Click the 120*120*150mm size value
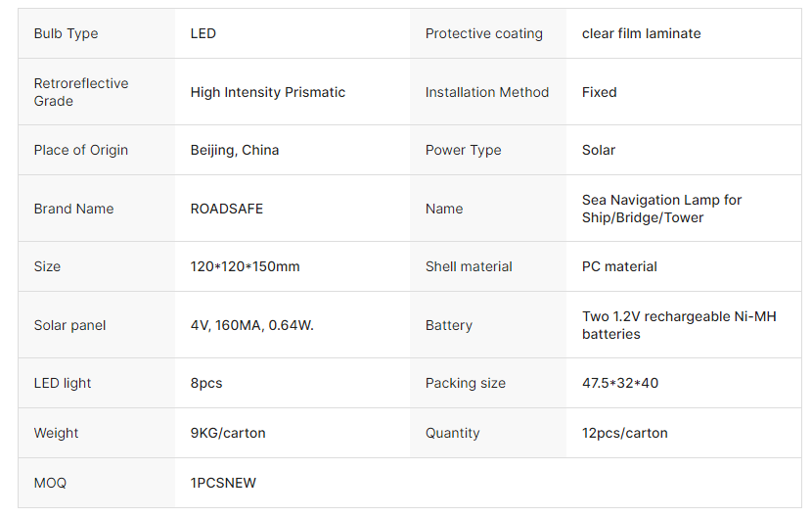The height and width of the screenshot is (518, 812). click(x=245, y=266)
